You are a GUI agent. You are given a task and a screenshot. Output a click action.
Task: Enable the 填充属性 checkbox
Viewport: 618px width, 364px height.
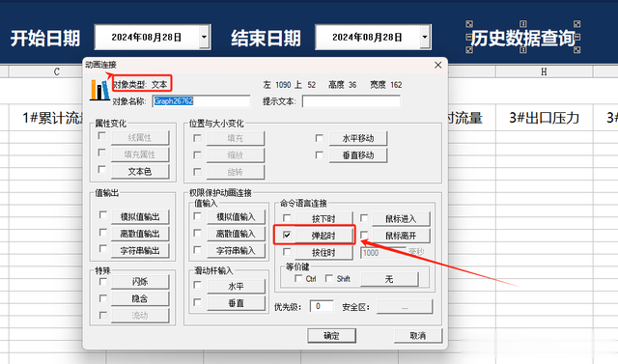(x=101, y=153)
